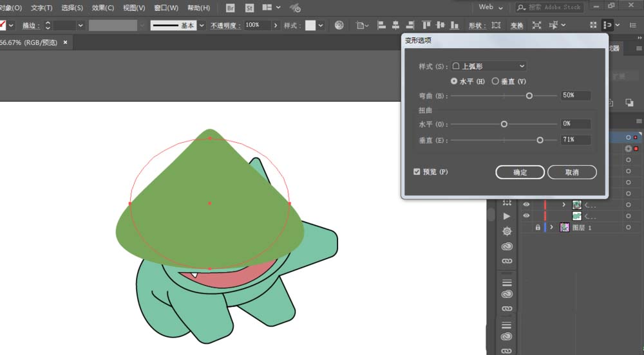Open the 窗口(W) menu

pyautogui.click(x=166, y=8)
